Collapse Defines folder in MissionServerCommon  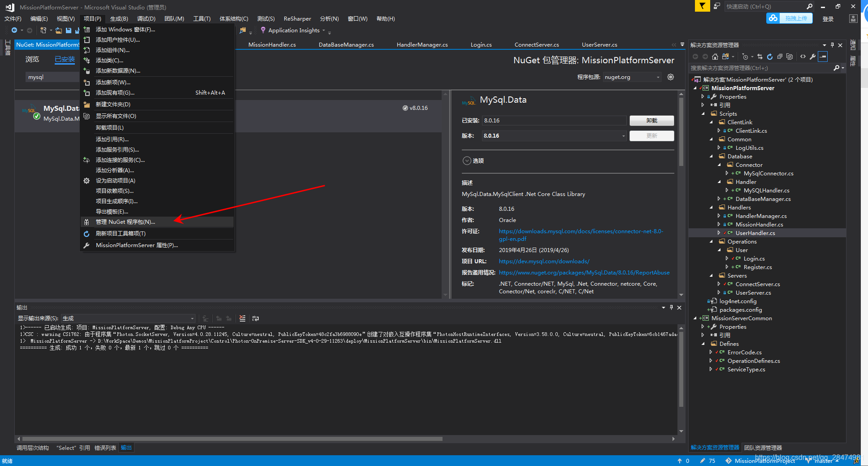[703, 344]
